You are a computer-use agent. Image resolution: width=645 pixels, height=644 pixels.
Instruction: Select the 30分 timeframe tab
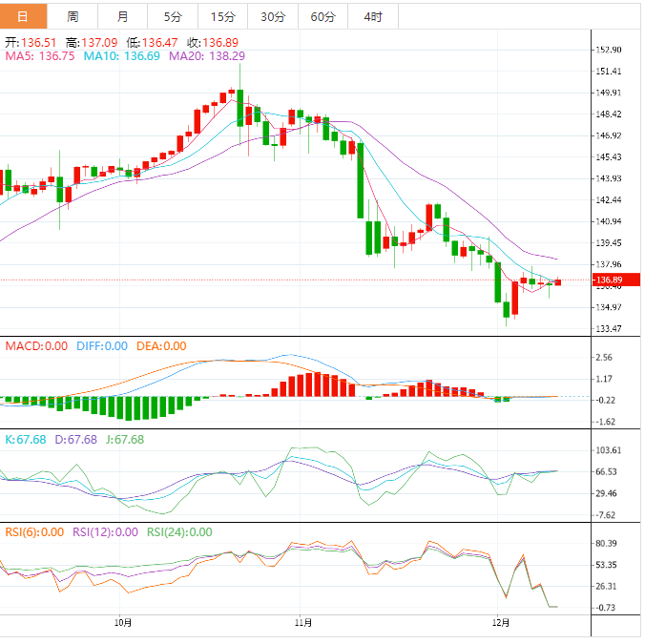pyautogui.click(x=272, y=17)
